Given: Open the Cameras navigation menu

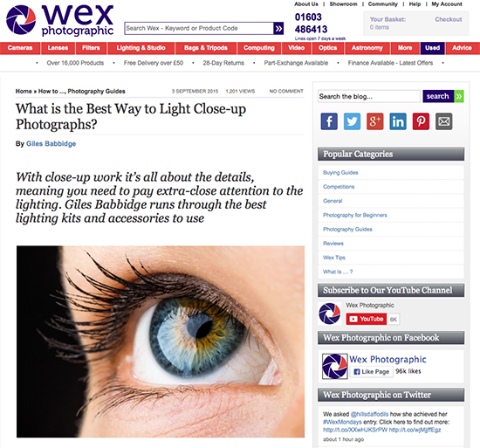Looking at the screenshot, I should (x=20, y=48).
